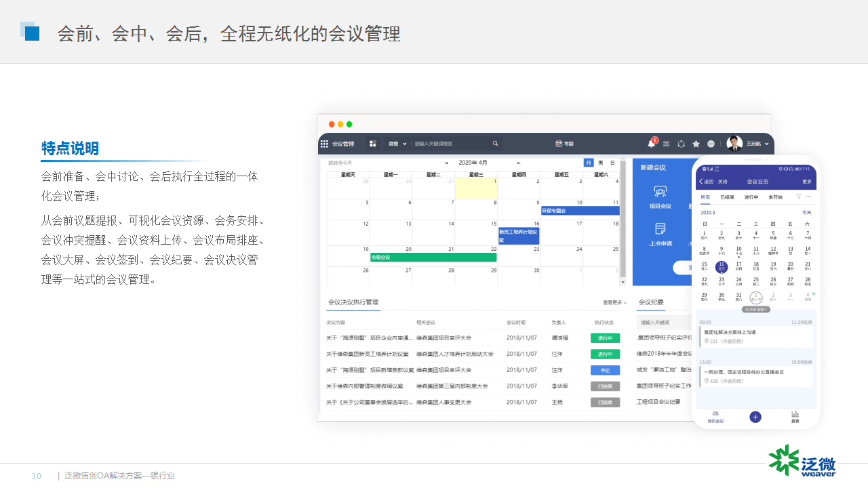This screenshot has width=868, height=488.
Task: Click the down arrow of the calendar scrollbar
Action: [x=623, y=281]
